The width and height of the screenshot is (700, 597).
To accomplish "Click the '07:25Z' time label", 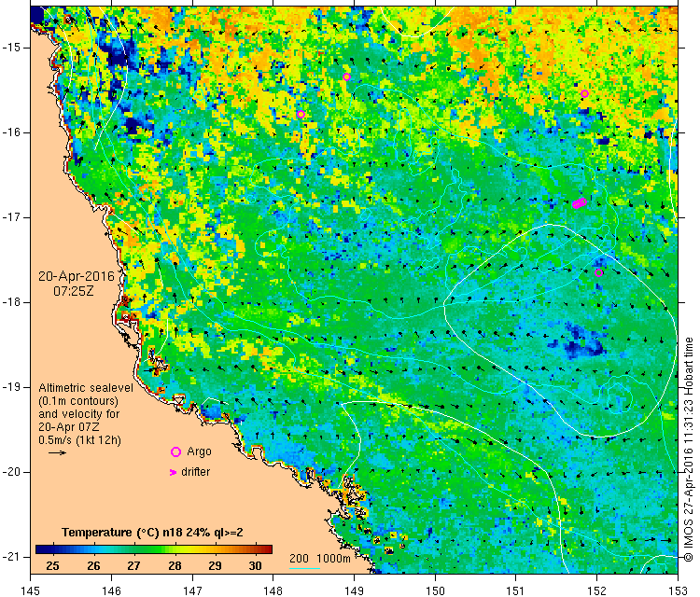I will (x=74, y=291).
